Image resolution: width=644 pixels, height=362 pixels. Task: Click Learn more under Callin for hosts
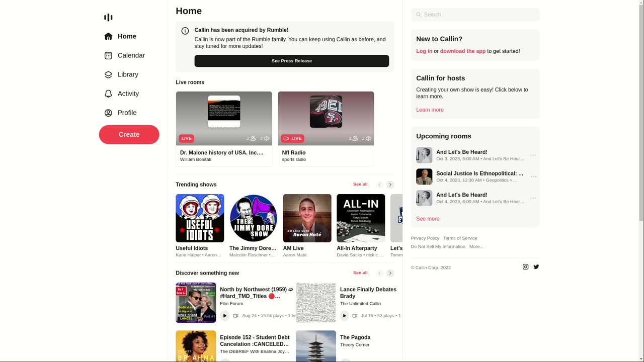coord(430,110)
